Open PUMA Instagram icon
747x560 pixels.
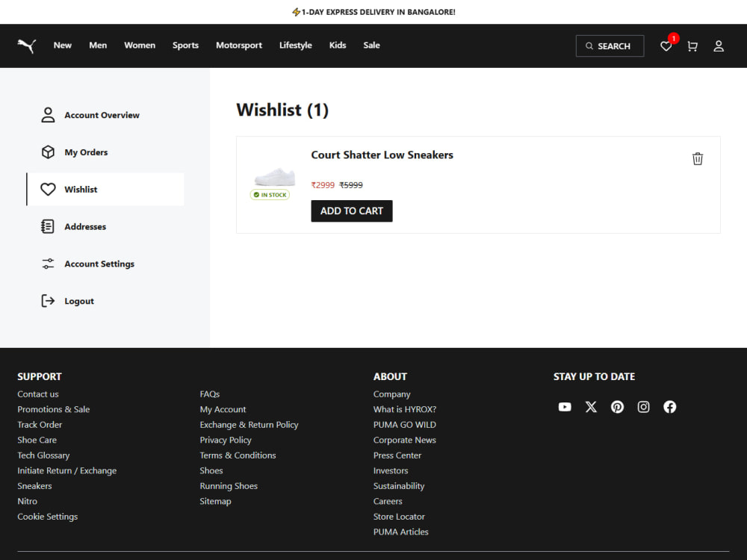click(643, 407)
